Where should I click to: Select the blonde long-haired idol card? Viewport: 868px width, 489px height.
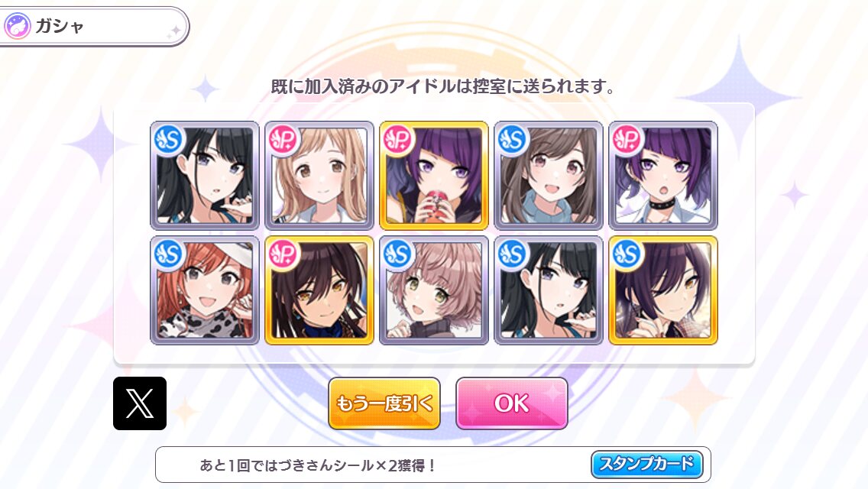[319, 176]
